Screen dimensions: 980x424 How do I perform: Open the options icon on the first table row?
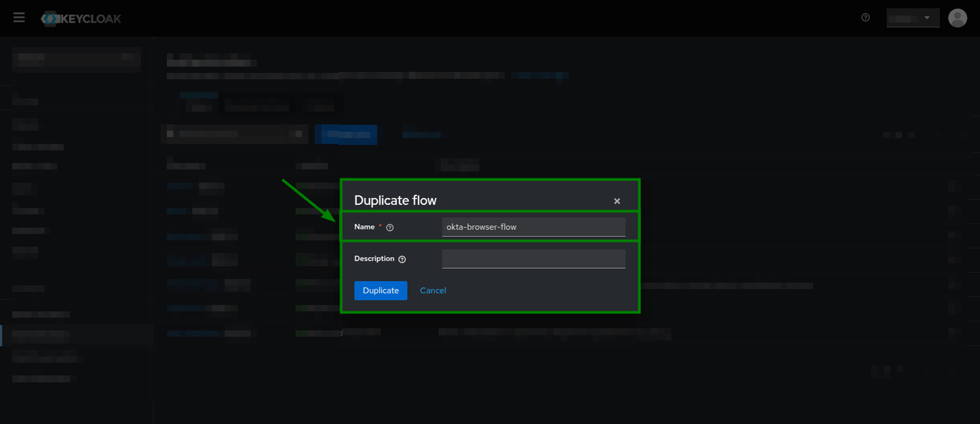(953, 185)
